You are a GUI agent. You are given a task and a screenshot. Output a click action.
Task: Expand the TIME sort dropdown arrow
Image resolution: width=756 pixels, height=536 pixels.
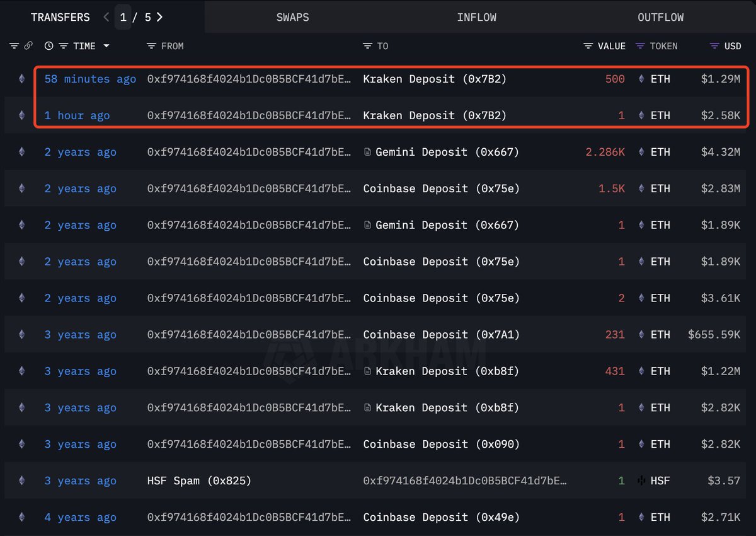[x=106, y=46]
